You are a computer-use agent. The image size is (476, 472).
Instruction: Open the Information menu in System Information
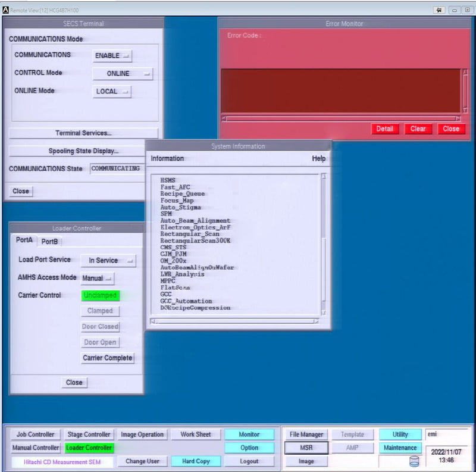[167, 159]
